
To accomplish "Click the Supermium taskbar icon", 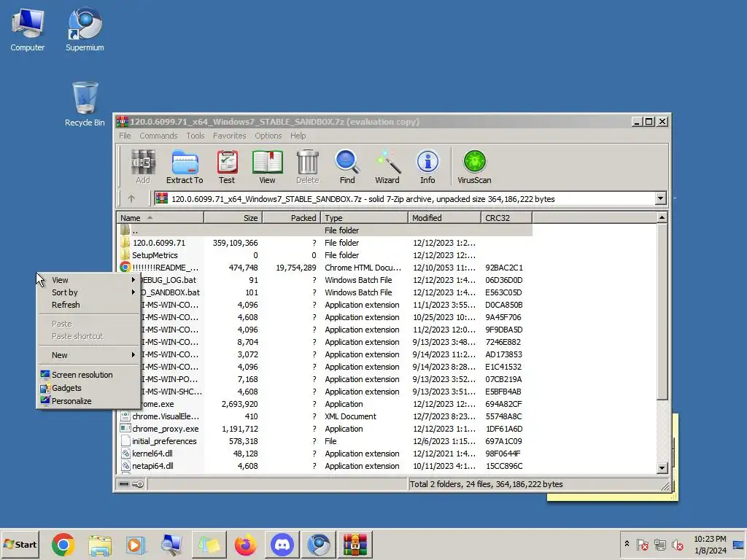I will pyautogui.click(x=319, y=545).
